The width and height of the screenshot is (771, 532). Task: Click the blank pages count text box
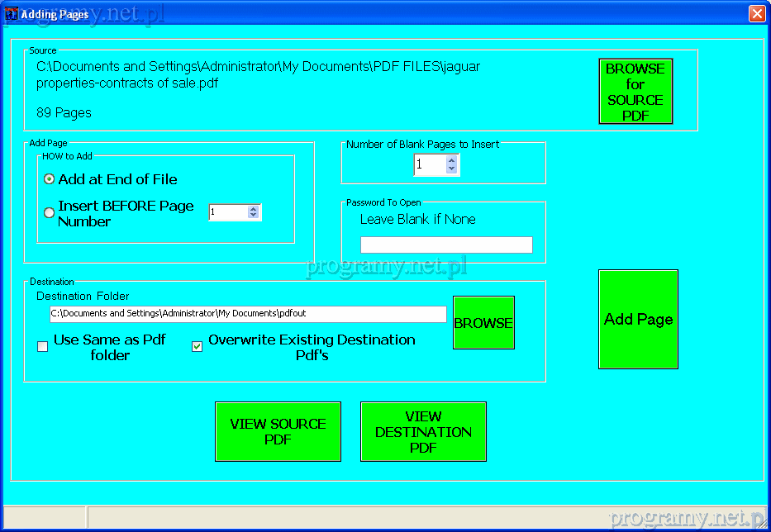pyautogui.click(x=429, y=165)
